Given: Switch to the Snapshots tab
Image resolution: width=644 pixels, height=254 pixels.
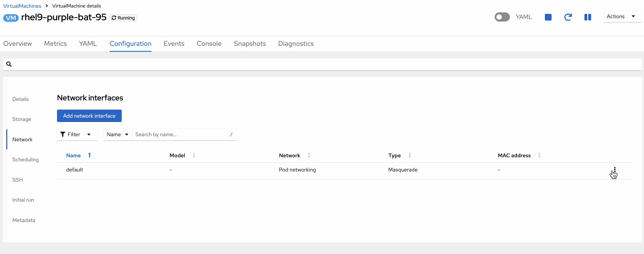Looking at the screenshot, I should tap(250, 44).
